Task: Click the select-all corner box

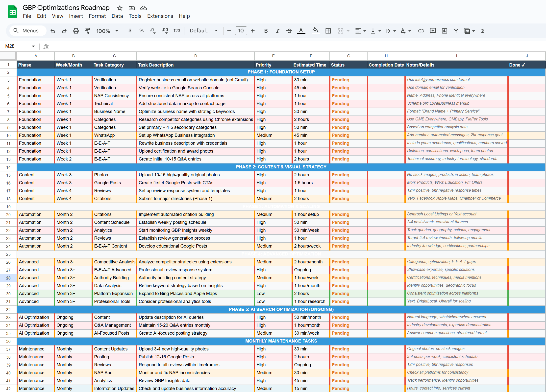Action: [x=8, y=56]
